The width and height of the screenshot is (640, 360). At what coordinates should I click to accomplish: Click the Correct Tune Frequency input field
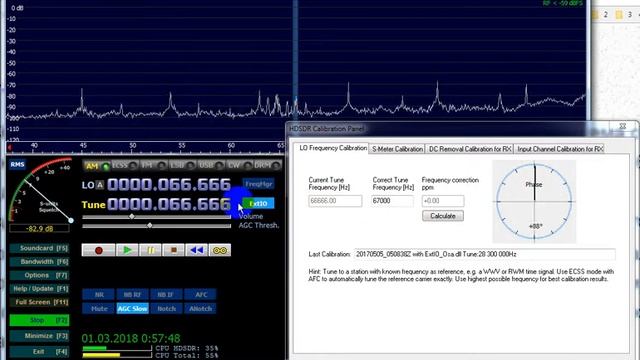point(392,201)
